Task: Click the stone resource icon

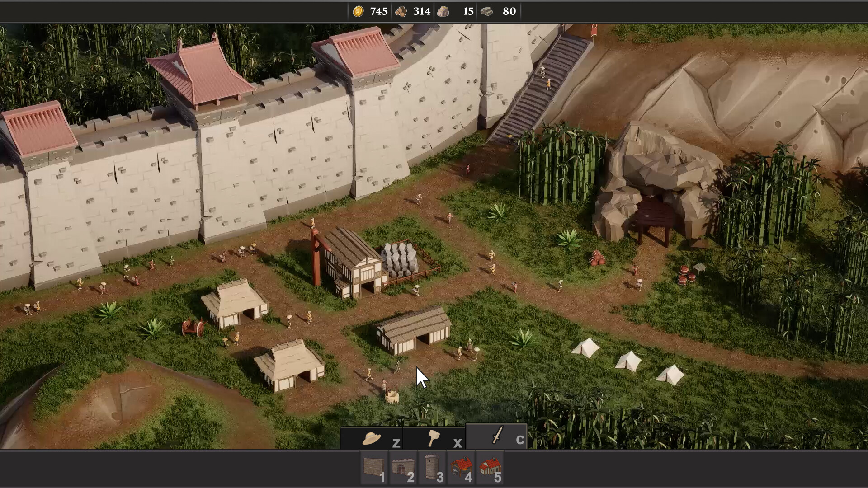Action: (x=443, y=11)
